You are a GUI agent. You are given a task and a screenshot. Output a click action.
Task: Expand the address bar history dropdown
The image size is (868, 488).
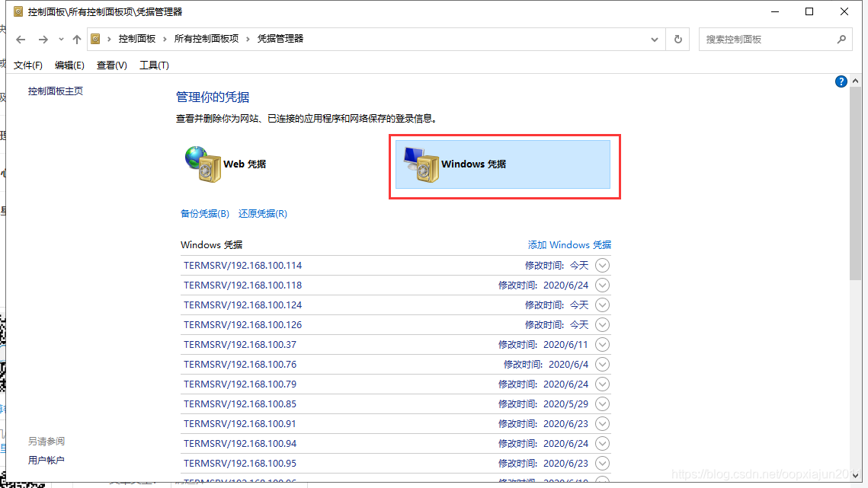tap(655, 40)
